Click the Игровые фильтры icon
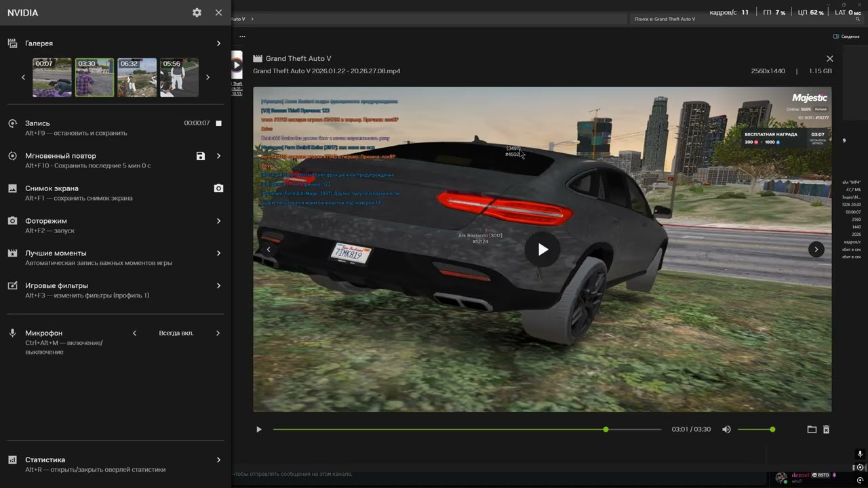Viewport: 868px width, 488px height. pos(12,286)
